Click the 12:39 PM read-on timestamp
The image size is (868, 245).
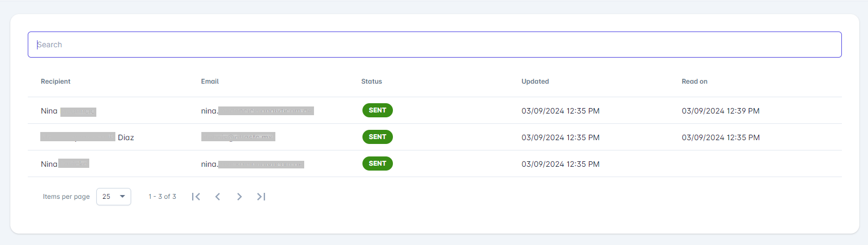(721, 111)
